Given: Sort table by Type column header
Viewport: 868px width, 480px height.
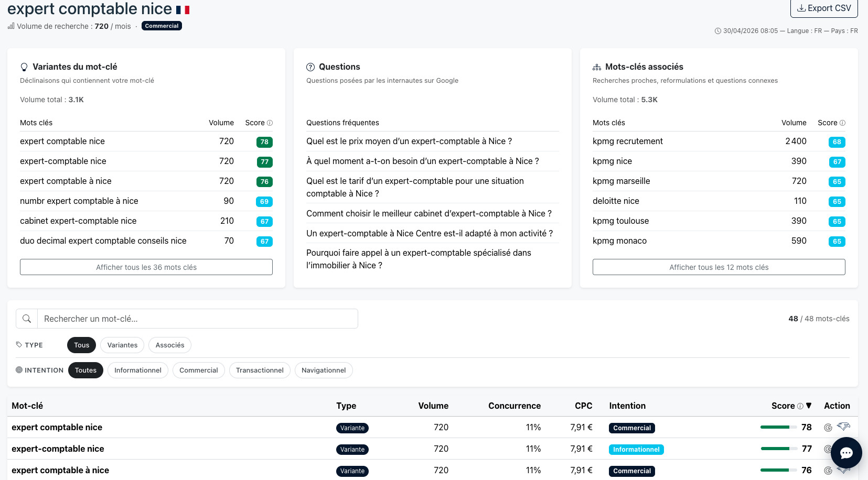Looking at the screenshot, I should (346, 406).
